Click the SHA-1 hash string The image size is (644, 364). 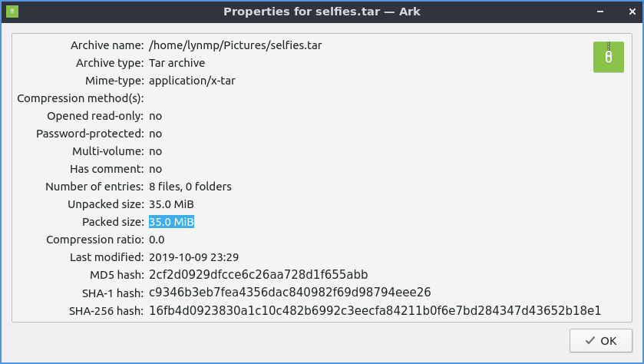tap(289, 293)
